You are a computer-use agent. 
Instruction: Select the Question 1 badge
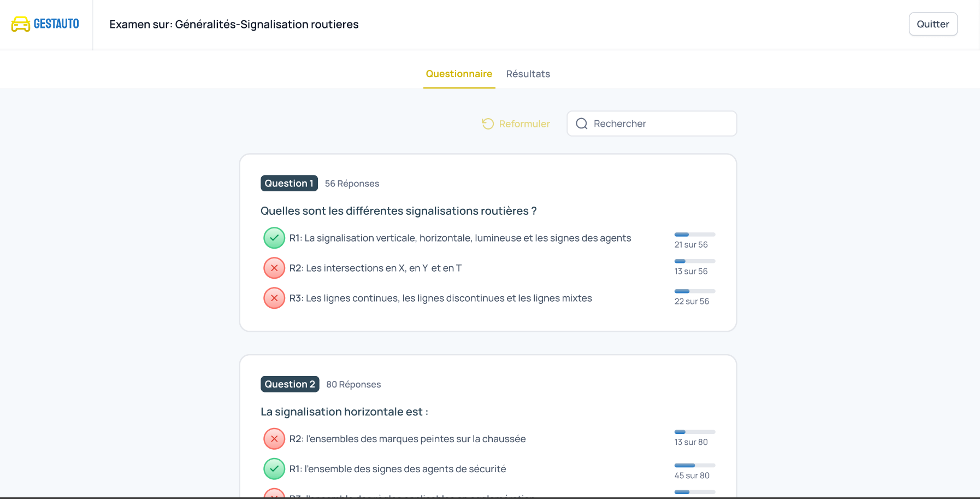point(289,183)
